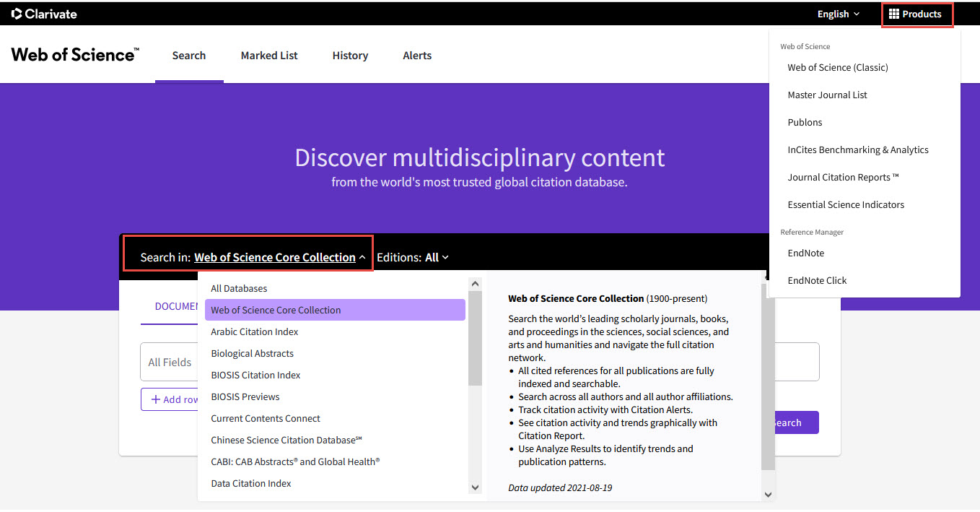Click the database list scrollbar thumb

click(475, 338)
